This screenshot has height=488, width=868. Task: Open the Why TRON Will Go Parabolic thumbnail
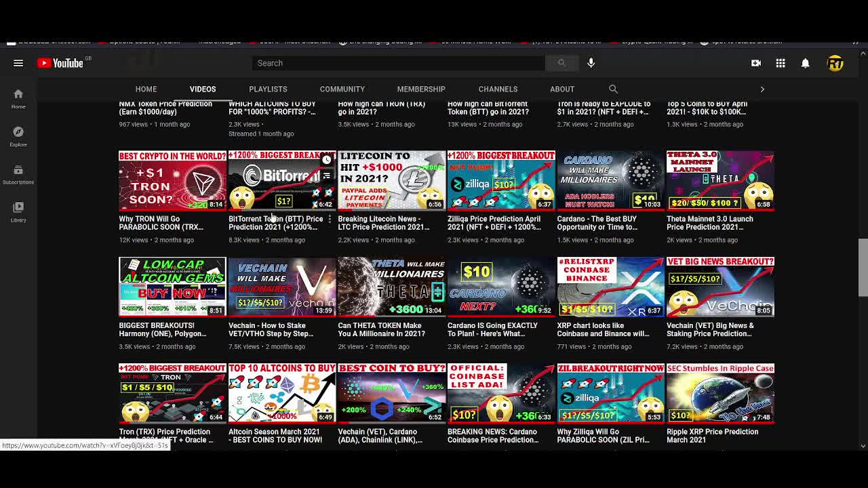[x=172, y=180]
